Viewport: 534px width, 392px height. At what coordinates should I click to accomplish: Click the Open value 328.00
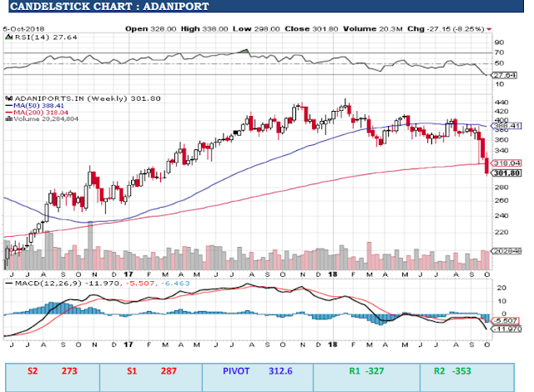(164, 29)
